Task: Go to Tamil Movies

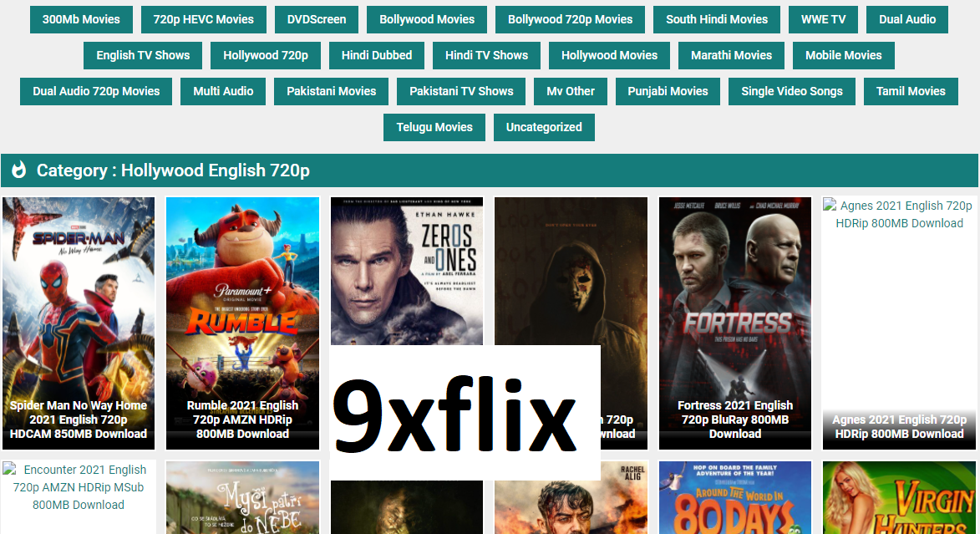Action: point(911,91)
